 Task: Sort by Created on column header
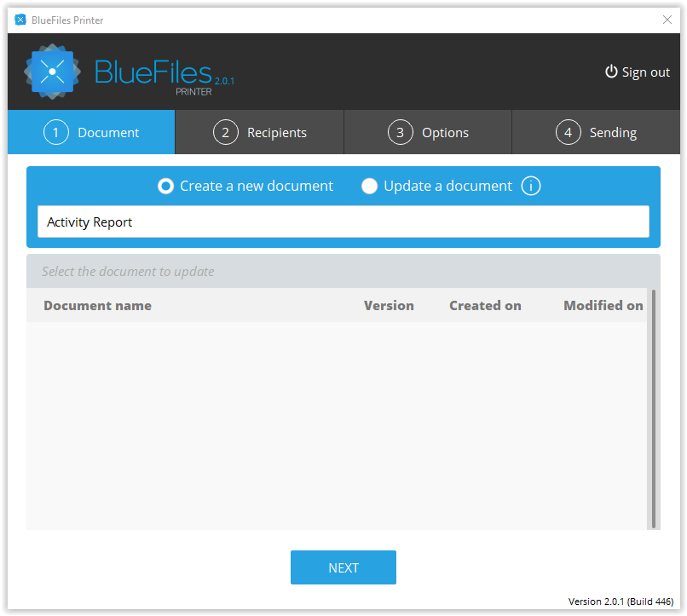click(x=485, y=306)
